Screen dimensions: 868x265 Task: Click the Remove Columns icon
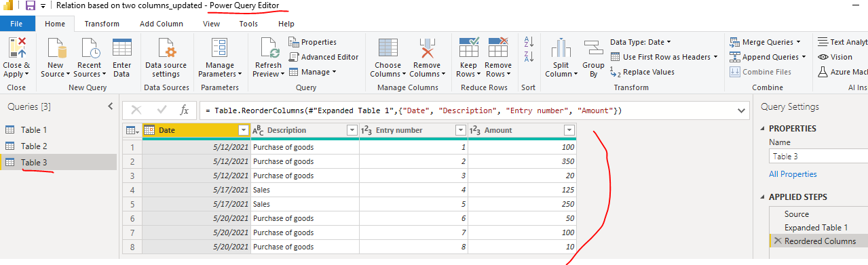(428, 48)
